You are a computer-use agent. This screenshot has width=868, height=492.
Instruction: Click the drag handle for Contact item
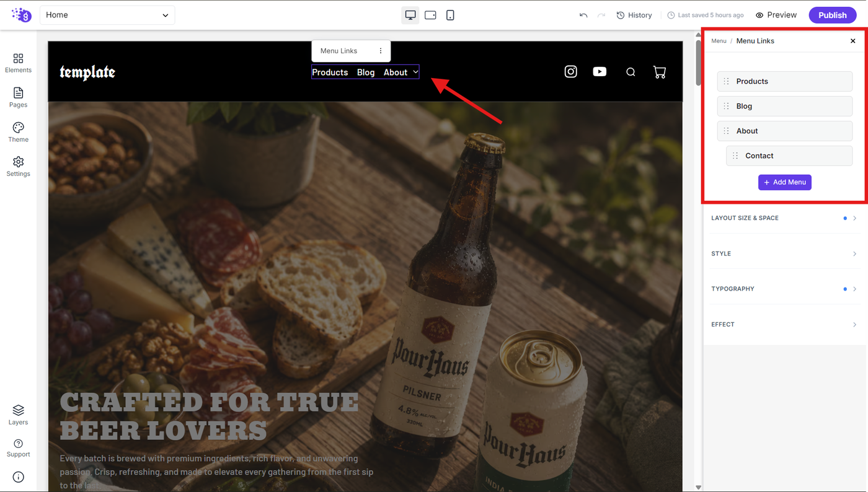pyautogui.click(x=735, y=156)
